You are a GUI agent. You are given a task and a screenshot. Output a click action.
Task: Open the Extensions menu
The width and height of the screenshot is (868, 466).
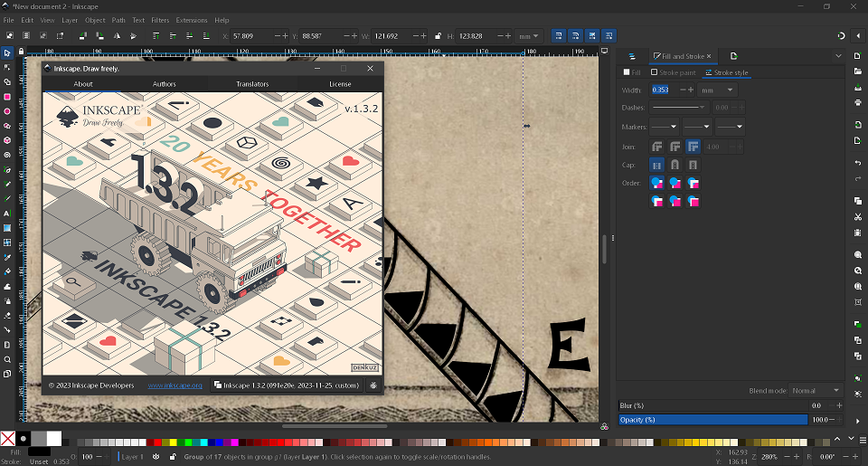(x=192, y=20)
